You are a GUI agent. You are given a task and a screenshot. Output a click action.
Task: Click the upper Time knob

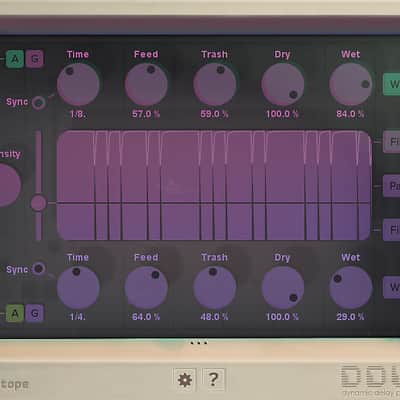click(x=78, y=84)
